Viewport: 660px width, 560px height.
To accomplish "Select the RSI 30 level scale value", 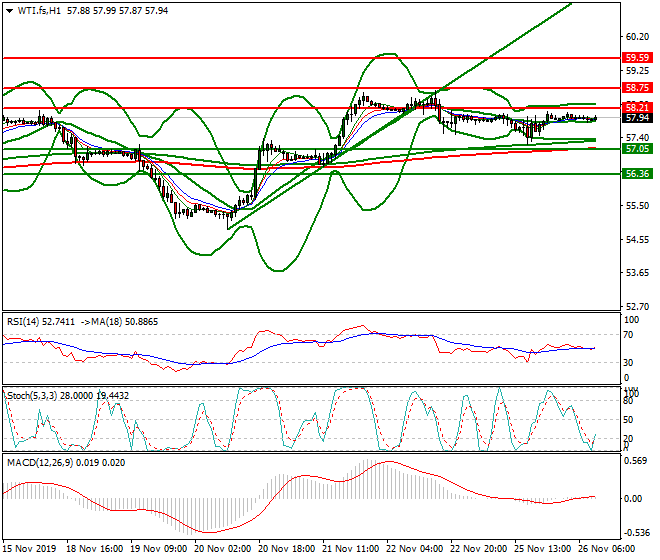I will pyautogui.click(x=628, y=363).
